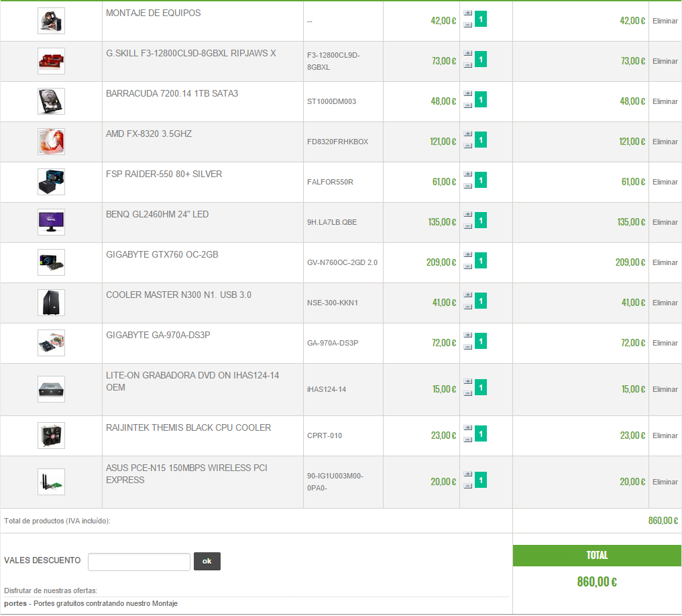Click the quantity box for MONTAJE DE EQUIPOS

tap(481, 19)
